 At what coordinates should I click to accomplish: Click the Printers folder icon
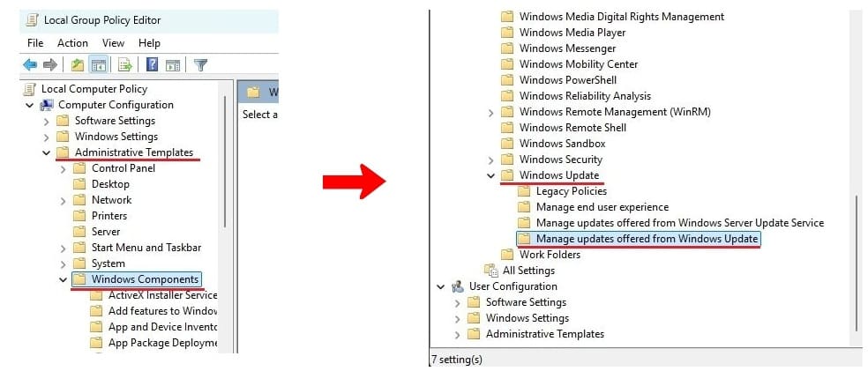point(79,216)
